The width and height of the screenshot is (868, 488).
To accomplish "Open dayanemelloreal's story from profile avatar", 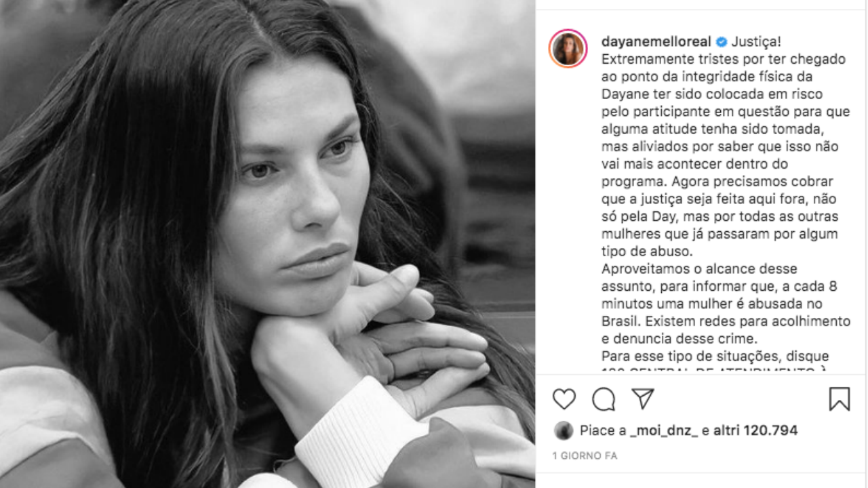I will pyautogui.click(x=568, y=49).
